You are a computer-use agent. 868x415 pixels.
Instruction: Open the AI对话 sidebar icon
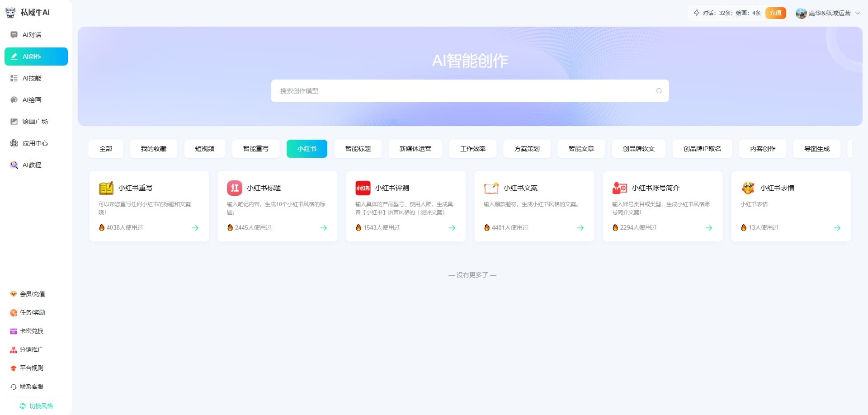tap(14, 35)
